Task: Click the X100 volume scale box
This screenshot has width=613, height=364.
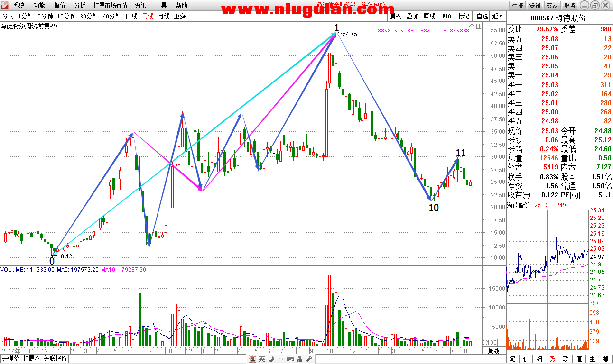Action: pyautogui.click(x=490, y=342)
